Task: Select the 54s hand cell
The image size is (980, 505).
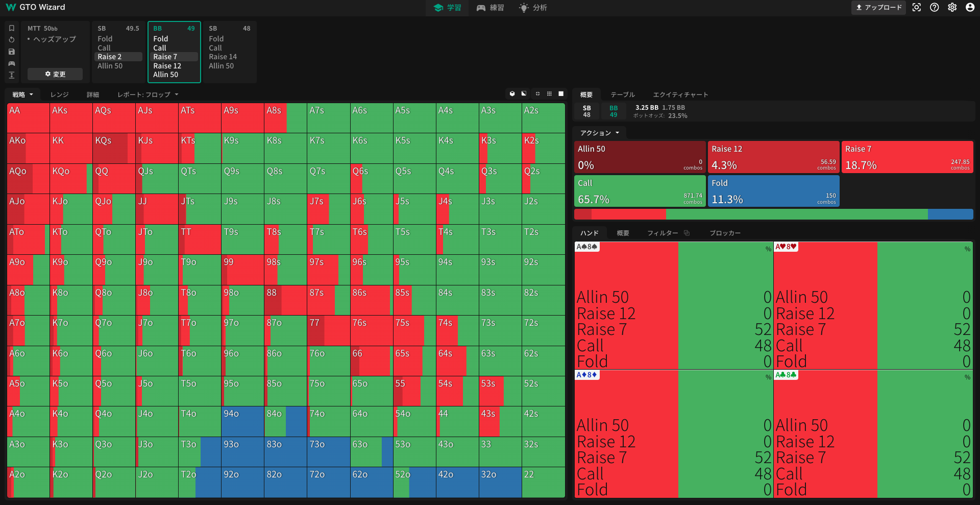Action: 457,391
